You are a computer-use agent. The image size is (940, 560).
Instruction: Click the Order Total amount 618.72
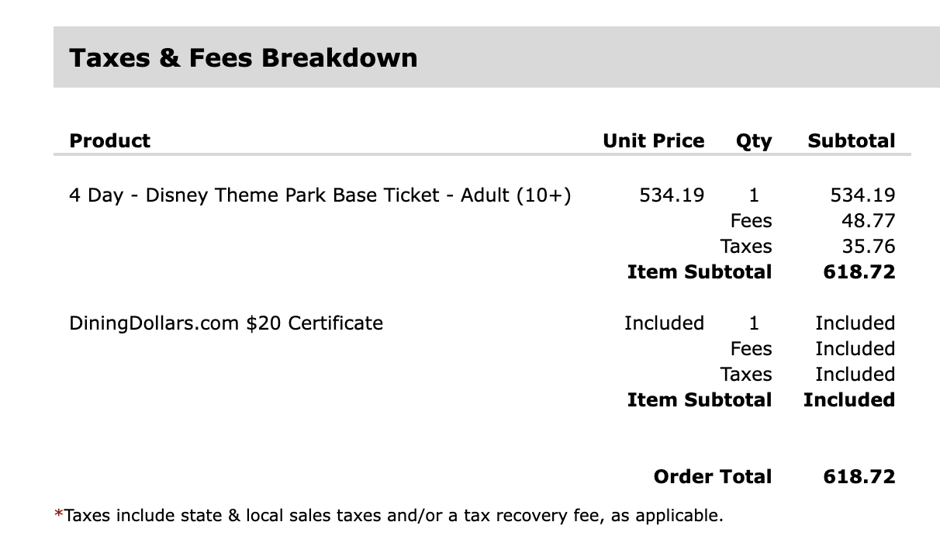tap(859, 476)
